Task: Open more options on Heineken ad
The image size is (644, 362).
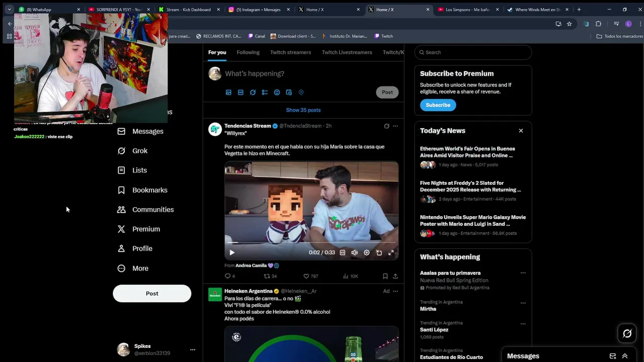Action: (x=395, y=291)
